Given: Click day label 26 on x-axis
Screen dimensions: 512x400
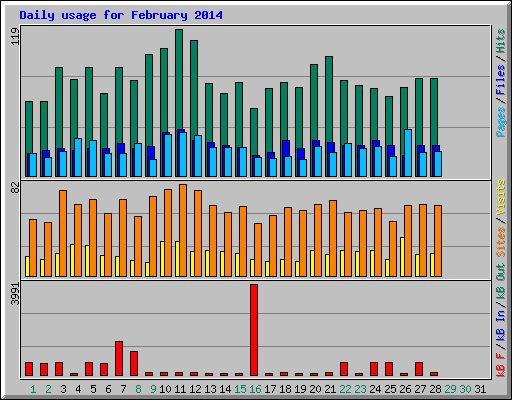Looking at the screenshot, I should pos(405,389).
